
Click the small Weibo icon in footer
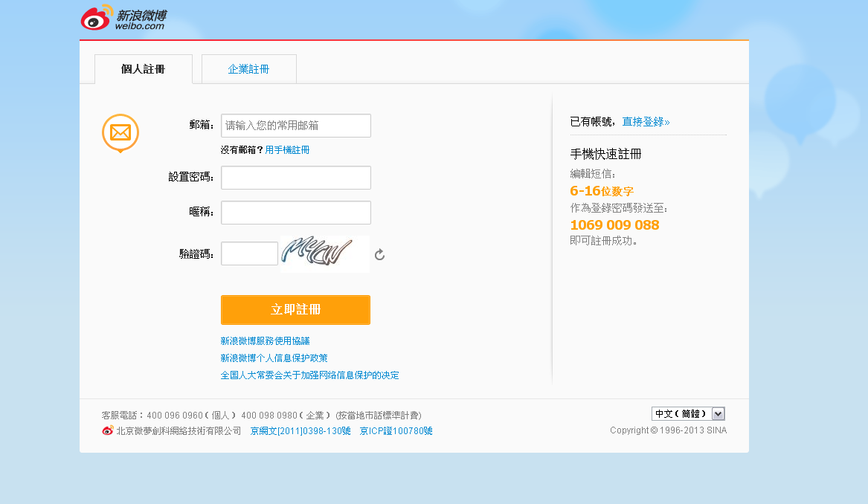[107, 430]
